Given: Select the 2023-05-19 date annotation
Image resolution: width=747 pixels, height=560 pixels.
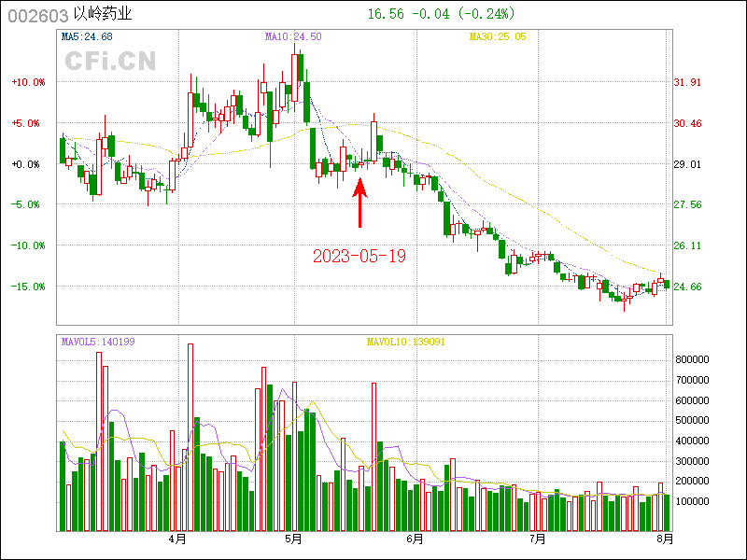Looking at the screenshot, I should tap(359, 255).
